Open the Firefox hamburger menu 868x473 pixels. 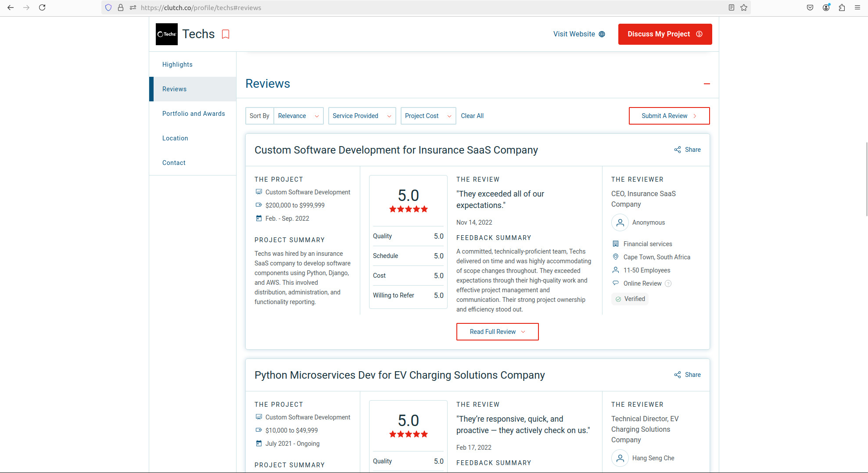pyautogui.click(x=857, y=7)
